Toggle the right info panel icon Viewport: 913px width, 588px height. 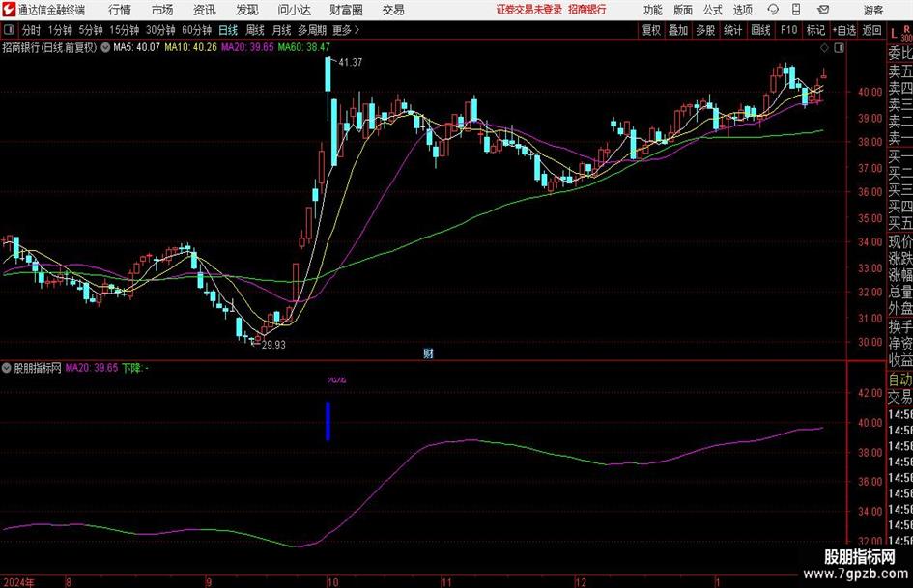coord(839,48)
